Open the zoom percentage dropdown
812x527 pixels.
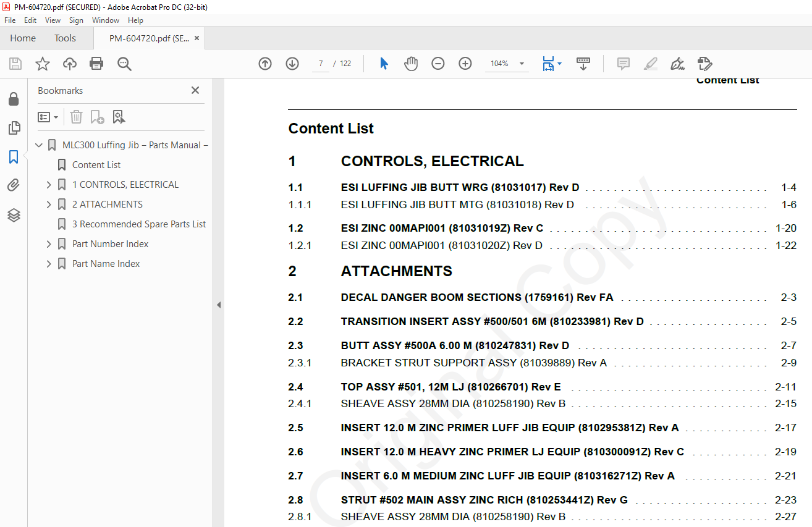[x=522, y=64]
